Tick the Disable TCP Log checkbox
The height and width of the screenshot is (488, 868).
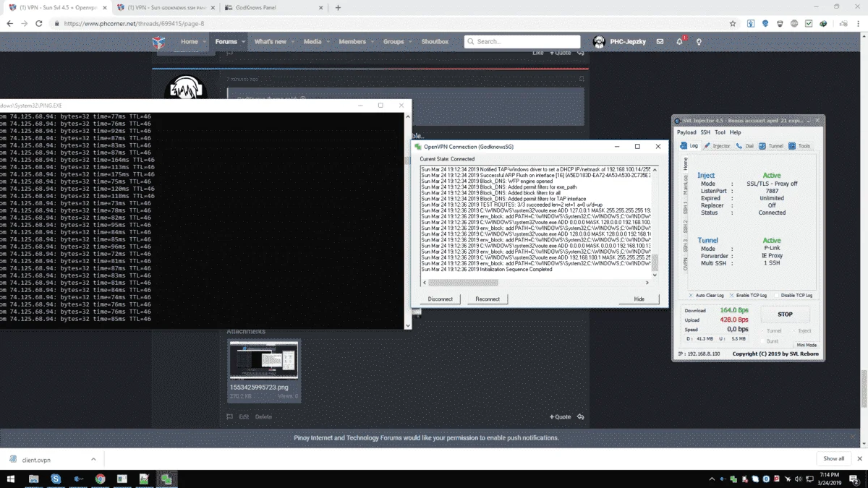(x=792, y=296)
